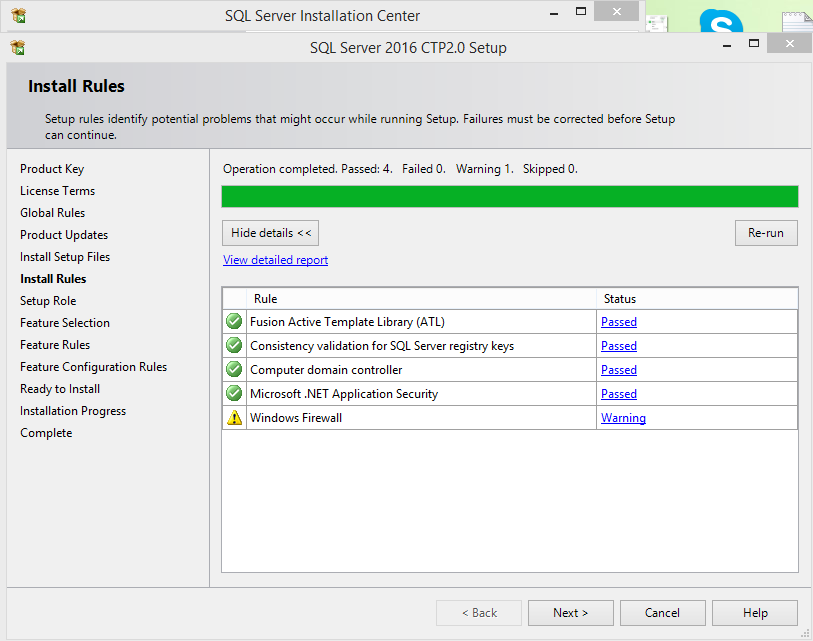This screenshot has height=641, width=813.
Task: Select Fusion Active Template Library (ATL) rule text
Action: tap(347, 322)
